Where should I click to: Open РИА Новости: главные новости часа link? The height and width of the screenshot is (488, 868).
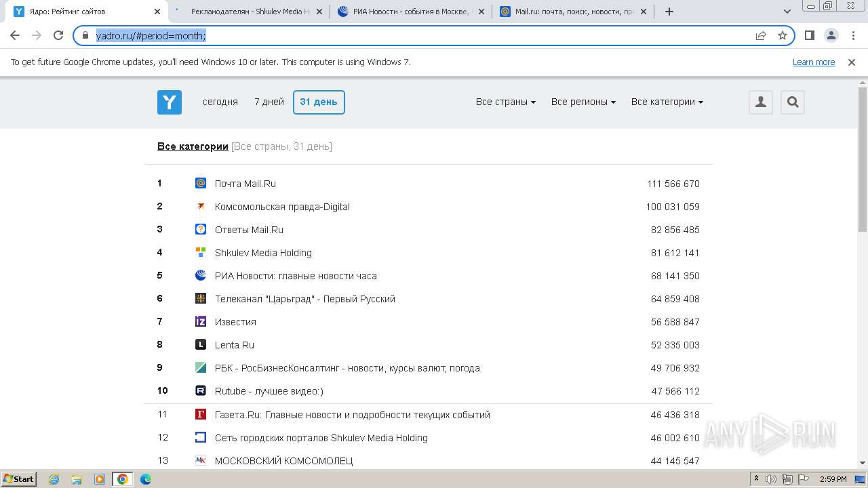296,276
